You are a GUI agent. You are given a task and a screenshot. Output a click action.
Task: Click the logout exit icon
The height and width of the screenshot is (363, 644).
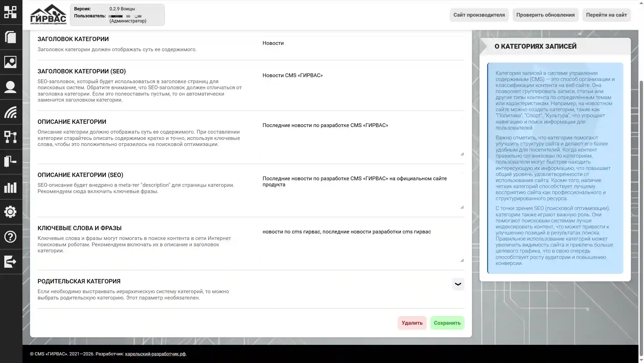click(x=11, y=262)
